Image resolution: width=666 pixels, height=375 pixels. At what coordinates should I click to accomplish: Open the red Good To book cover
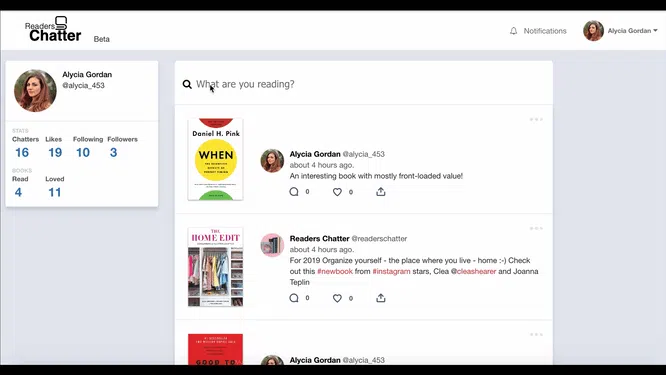[215, 349]
